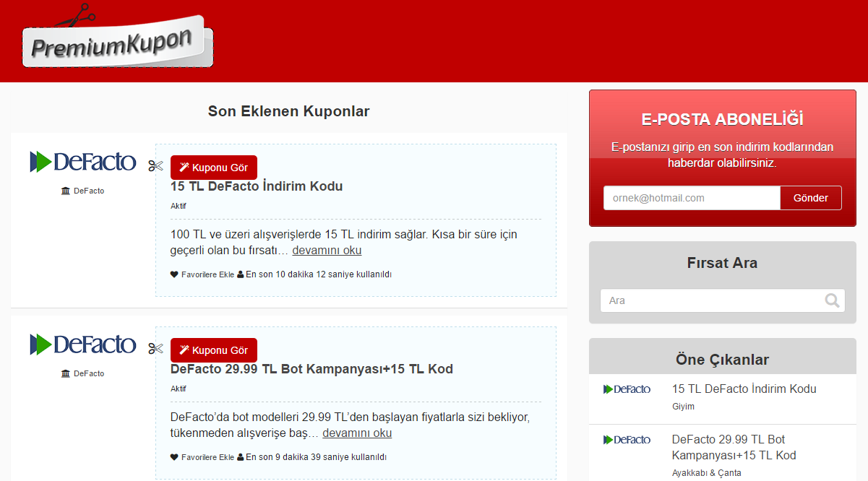Image resolution: width=868 pixels, height=481 pixels.
Task: Open devamını oku for the 15 TL coupon
Action: click(326, 250)
